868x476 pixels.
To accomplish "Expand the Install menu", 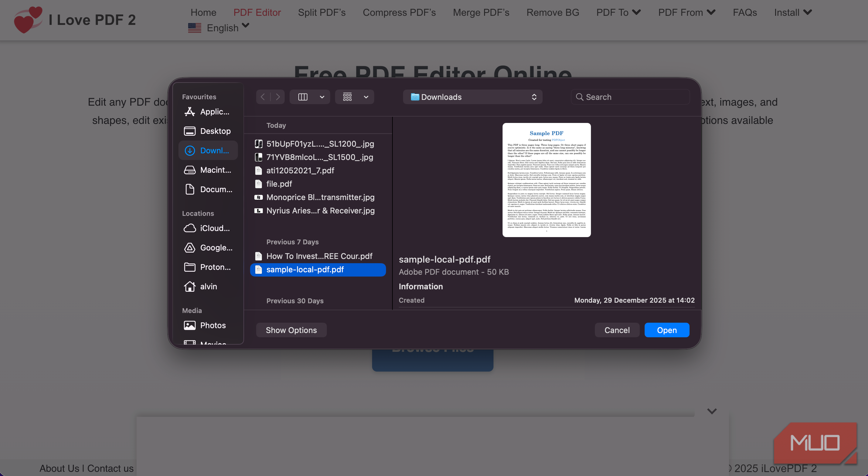I will point(793,12).
